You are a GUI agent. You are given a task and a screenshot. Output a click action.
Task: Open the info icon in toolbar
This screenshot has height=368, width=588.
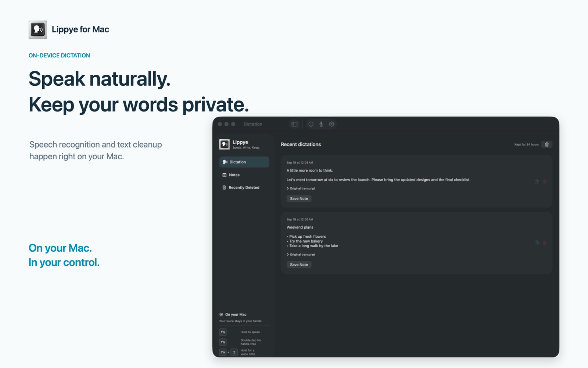pyautogui.click(x=311, y=124)
